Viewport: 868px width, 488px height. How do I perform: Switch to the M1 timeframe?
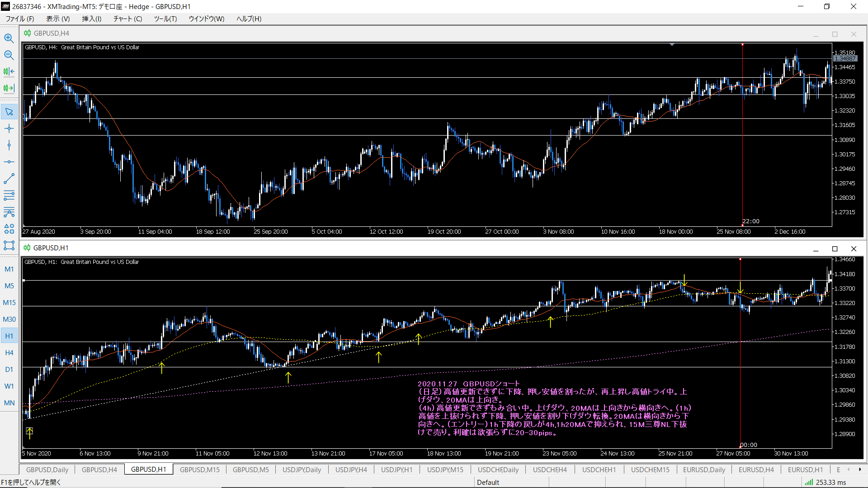click(9, 269)
